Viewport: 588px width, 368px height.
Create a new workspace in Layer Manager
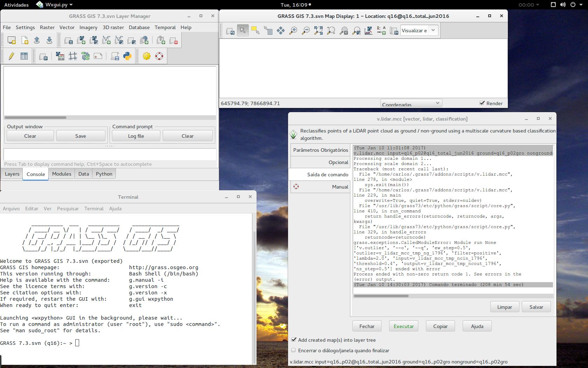24,40
